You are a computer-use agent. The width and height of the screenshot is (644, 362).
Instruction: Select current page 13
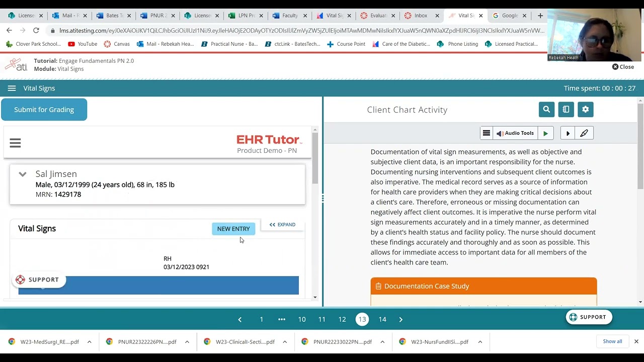[x=362, y=319]
